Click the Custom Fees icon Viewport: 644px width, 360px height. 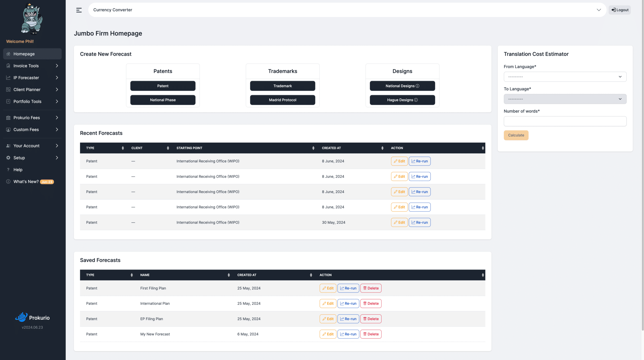pos(8,129)
